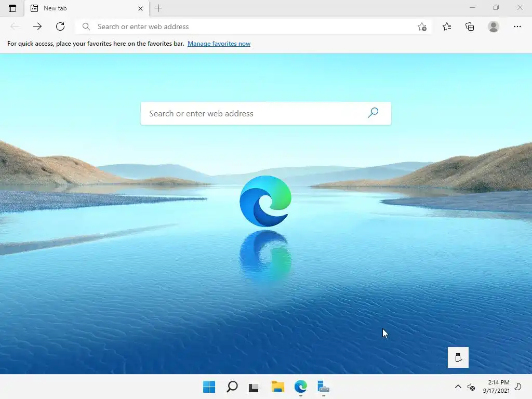Open the clock showing 2:14 PM

click(x=496, y=387)
